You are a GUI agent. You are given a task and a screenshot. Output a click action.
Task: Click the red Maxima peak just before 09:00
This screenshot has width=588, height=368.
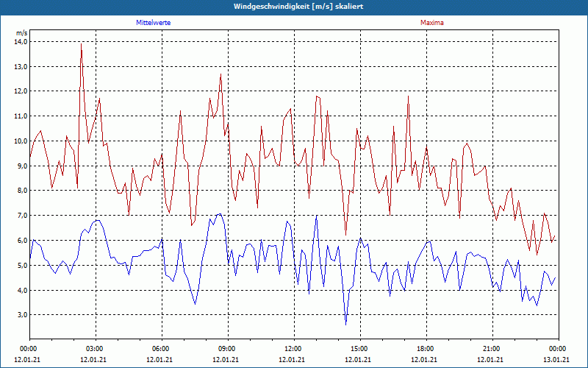pyautogui.click(x=221, y=74)
